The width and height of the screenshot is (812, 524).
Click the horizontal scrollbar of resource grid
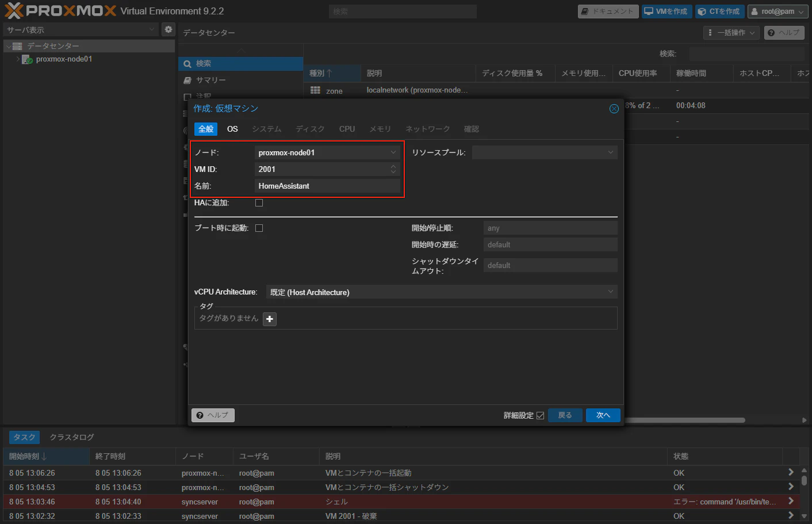pyautogui.click(x=684, y=420)
